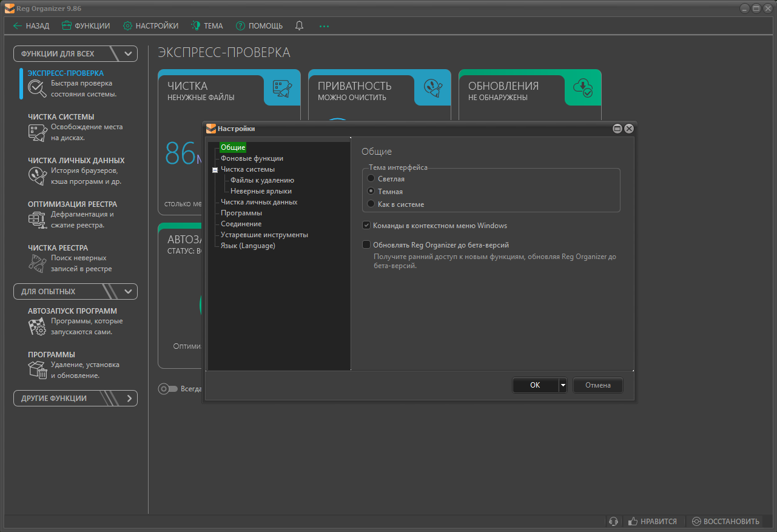Enable updating Reg Organizer to beta versions
Viewport: 777px width, 532px height.
pos(366,245)
